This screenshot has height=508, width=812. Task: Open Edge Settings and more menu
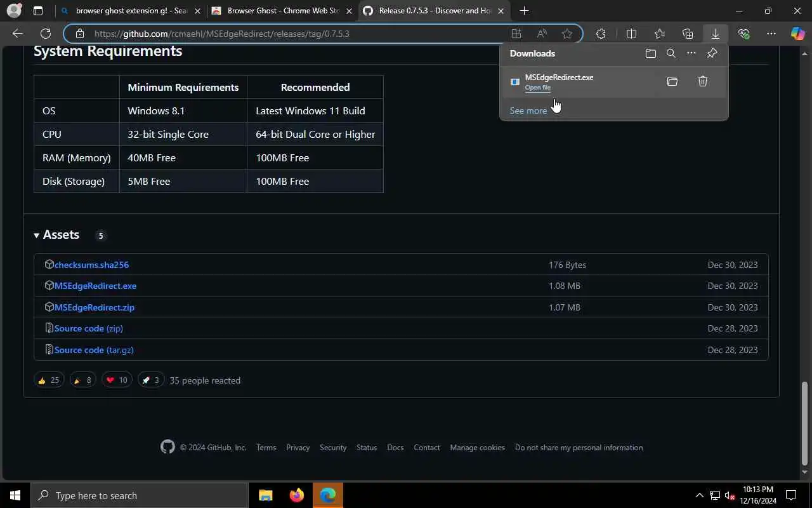pos(771,34)
